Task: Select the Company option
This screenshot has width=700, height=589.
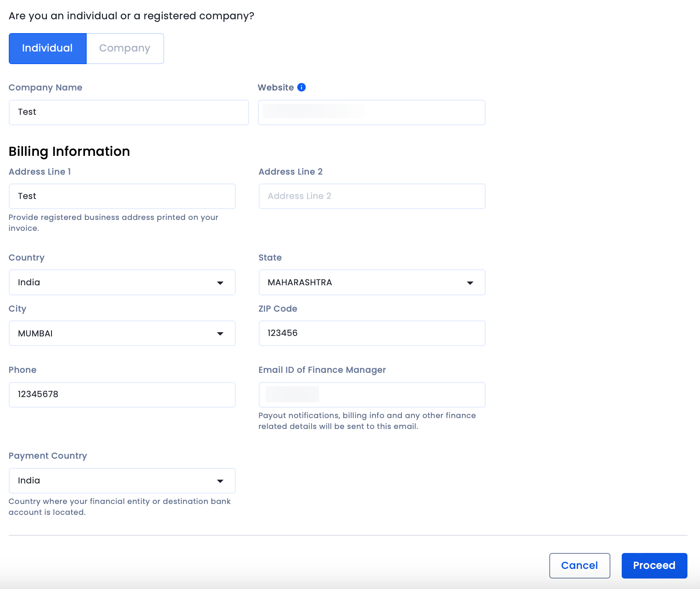Action: click(x=125, y=49)
